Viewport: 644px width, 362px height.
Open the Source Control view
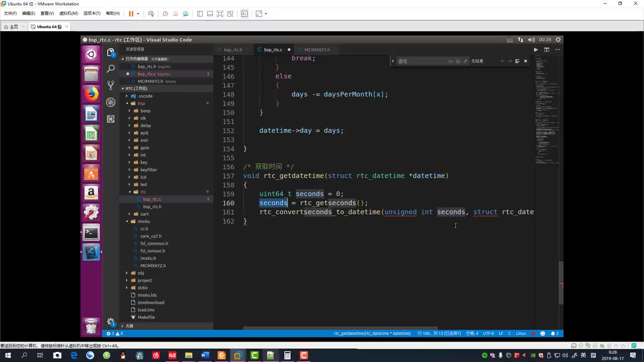click(x=111, y=85)
